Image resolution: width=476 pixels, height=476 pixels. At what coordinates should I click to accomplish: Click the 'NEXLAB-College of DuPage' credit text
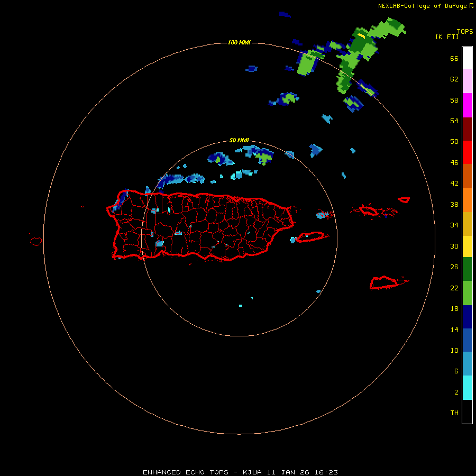point(423,6)
